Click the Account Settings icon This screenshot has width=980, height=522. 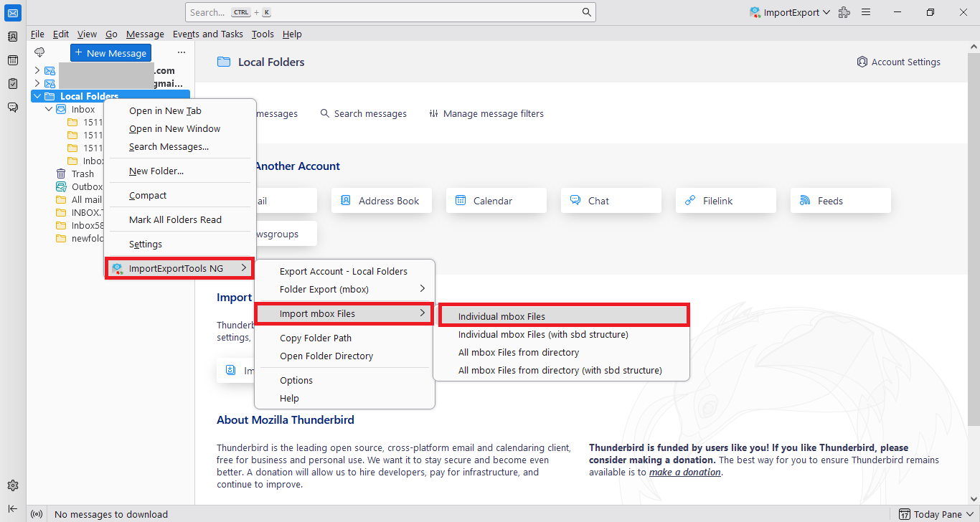click(x=862, y=62)
